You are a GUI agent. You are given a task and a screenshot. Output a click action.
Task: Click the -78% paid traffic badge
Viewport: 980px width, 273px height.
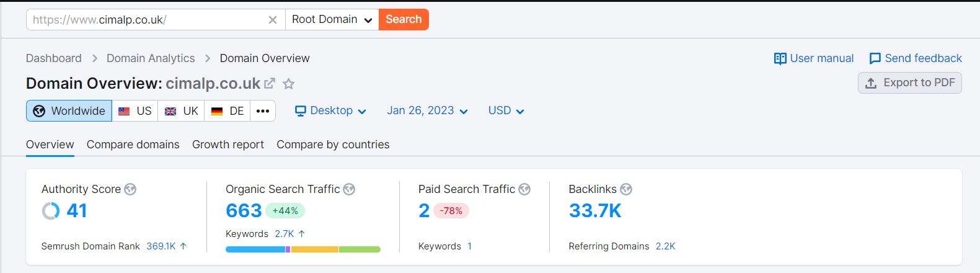point(451,211)
